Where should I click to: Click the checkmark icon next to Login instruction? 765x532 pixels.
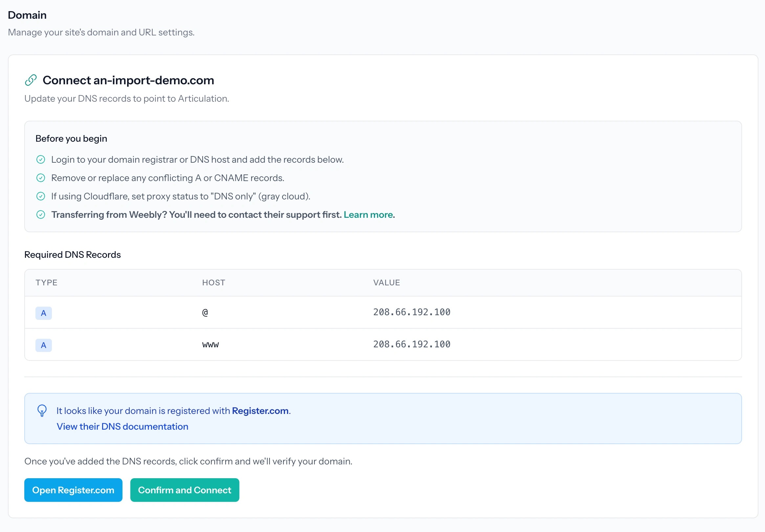pos(41,160)
